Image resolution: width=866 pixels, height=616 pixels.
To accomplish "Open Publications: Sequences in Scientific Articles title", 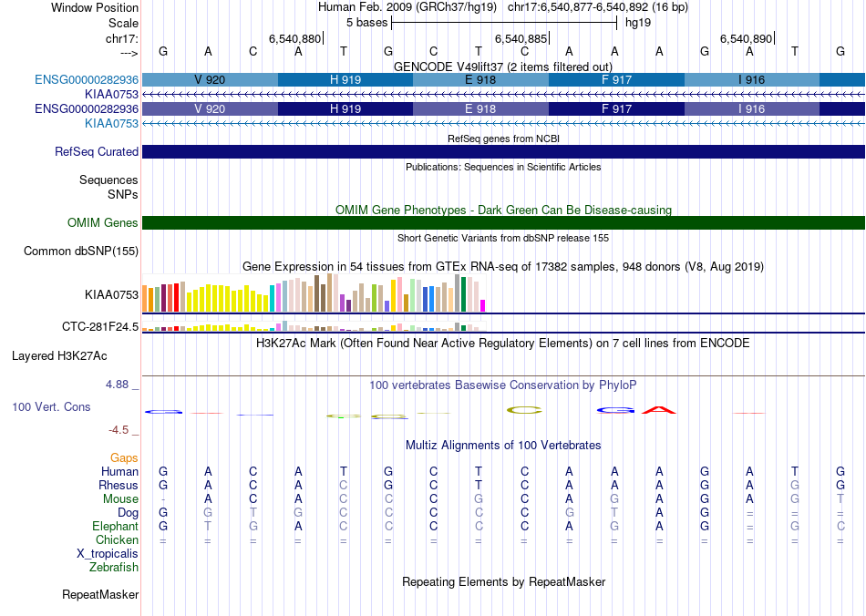I will (503, 167).
